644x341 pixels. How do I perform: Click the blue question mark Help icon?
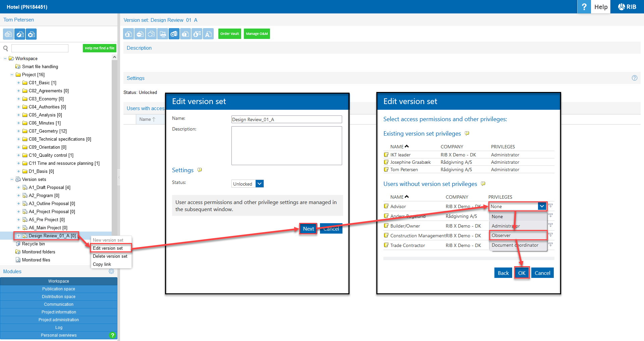click(x=584, y=7)
